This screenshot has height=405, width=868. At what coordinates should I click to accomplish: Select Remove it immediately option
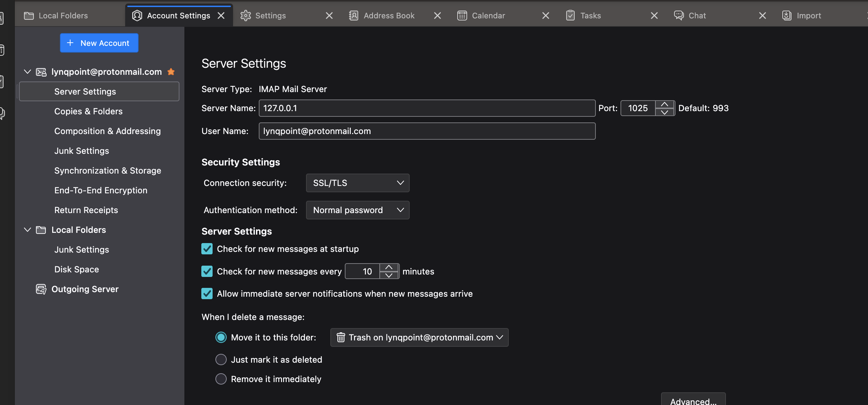pyautogui.click(x=221, y=379)
